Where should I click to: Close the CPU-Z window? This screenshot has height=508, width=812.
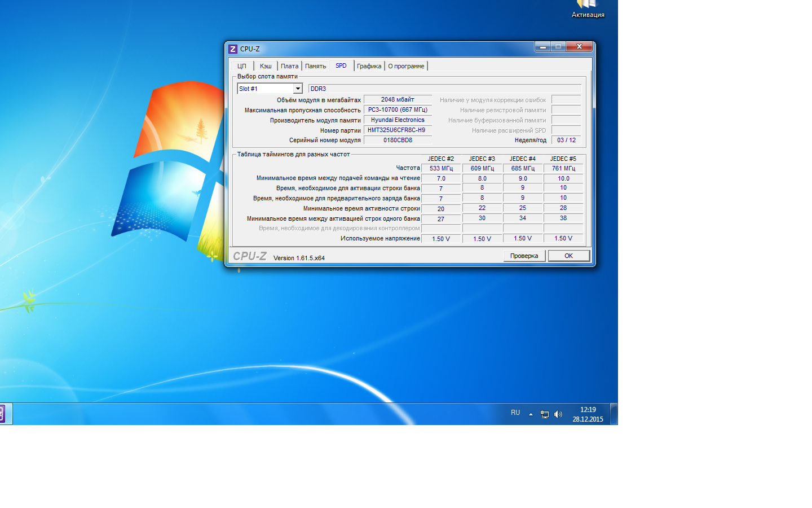click(x=579, y=47)
